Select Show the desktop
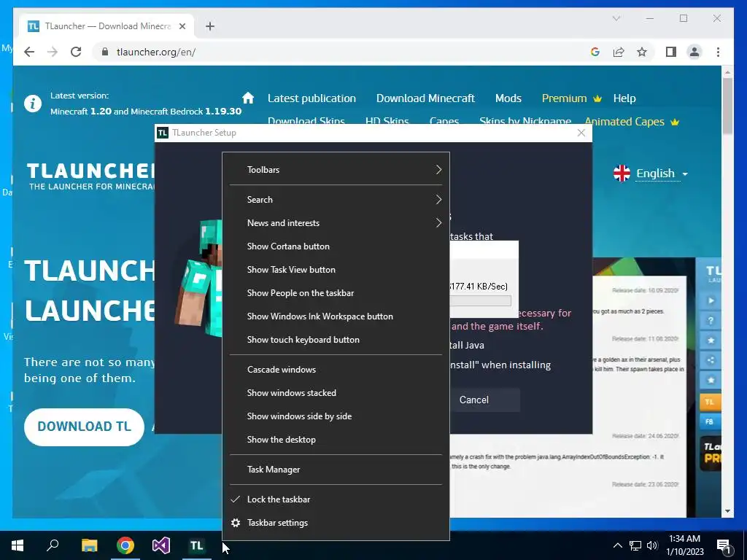This screenshot has width=747, height=560. tap(336, 440)
